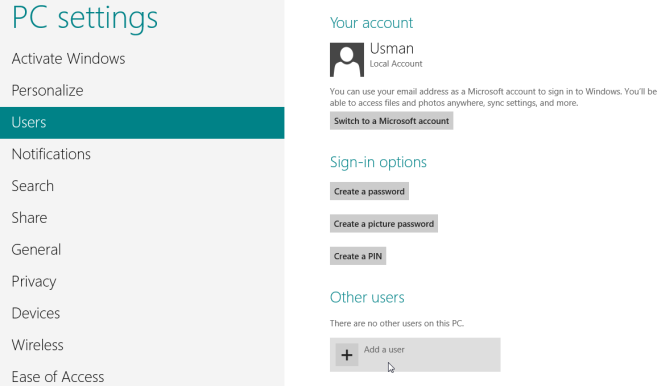Click the Add a user tile
The image size is (660, 386).
[415, 355]
